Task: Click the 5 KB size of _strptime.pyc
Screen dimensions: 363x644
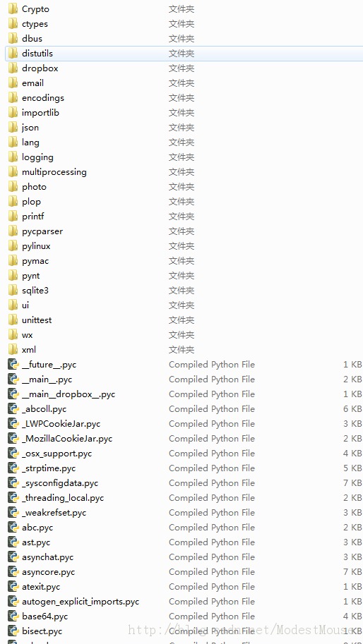Action: (x=352, y=468)
